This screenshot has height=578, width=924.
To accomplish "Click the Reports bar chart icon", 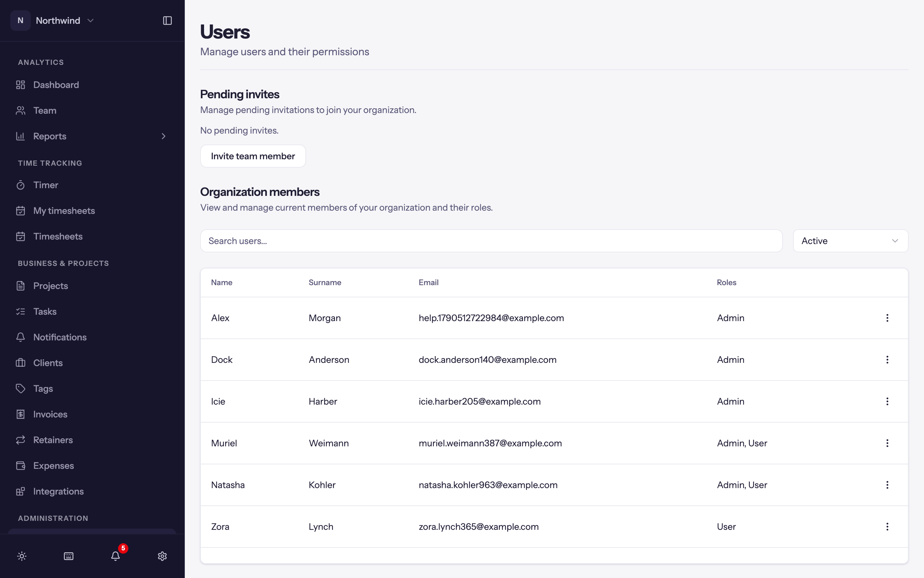I will point(21,136).
